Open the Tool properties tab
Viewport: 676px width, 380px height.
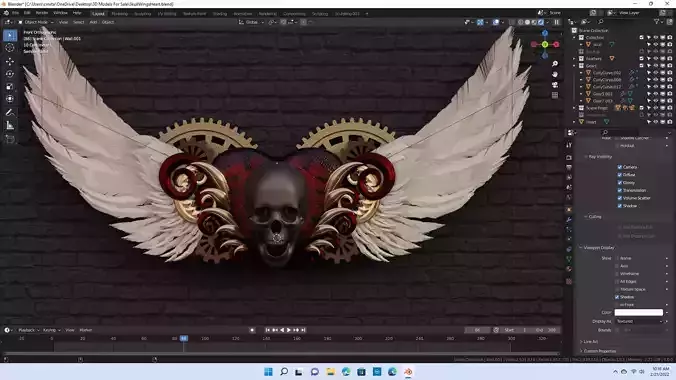[x=569, y=145]
